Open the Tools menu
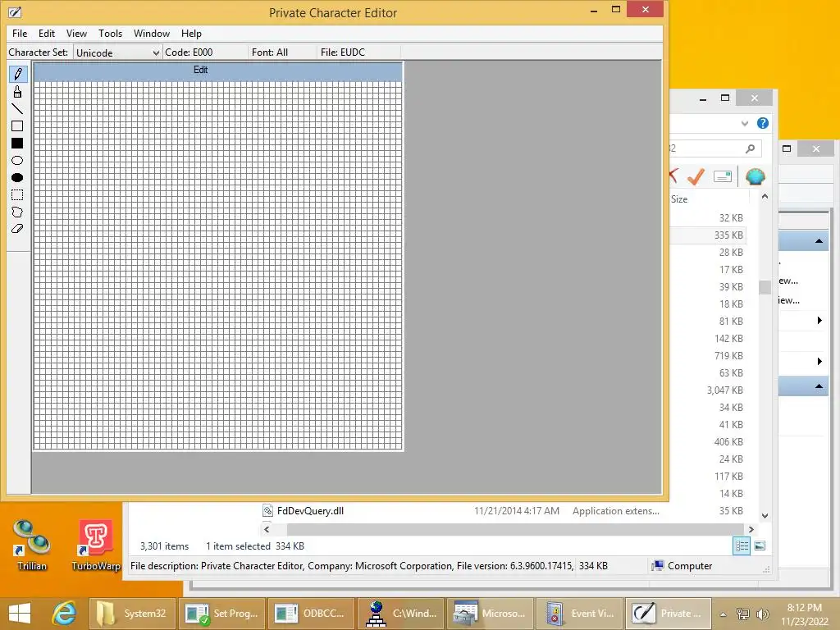 pos(111,33)
